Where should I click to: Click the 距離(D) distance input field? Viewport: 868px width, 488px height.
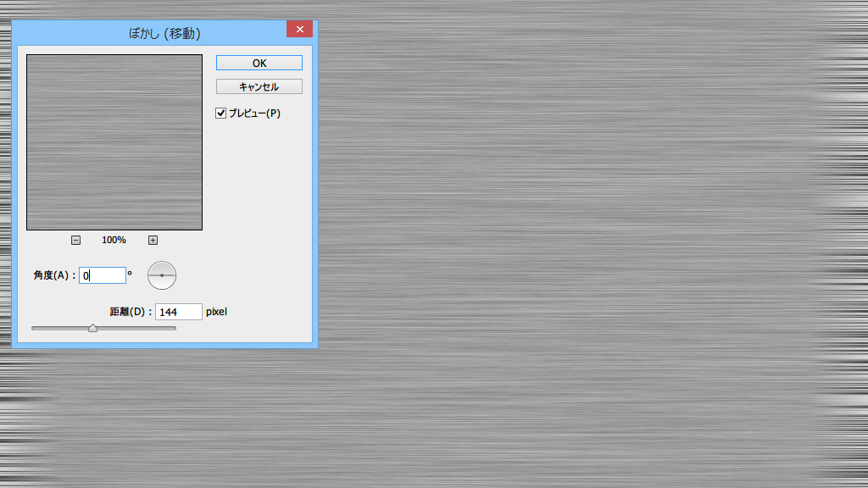pyautogui.click(x=179, y=312)
